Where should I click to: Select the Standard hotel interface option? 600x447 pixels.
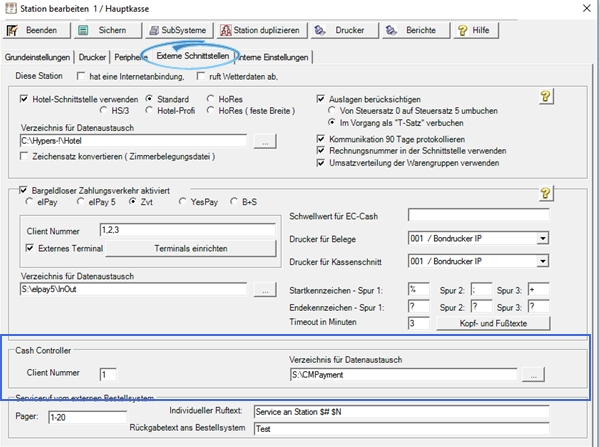click(149, 99)
